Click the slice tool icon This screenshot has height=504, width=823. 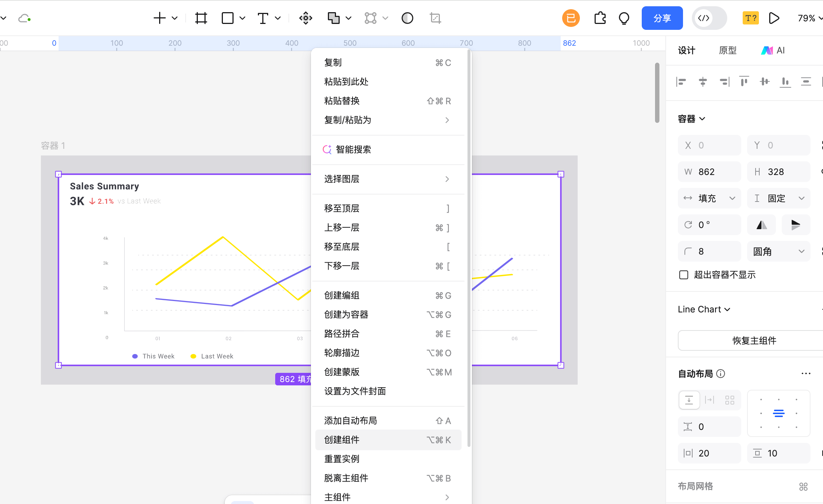[435, 18]
